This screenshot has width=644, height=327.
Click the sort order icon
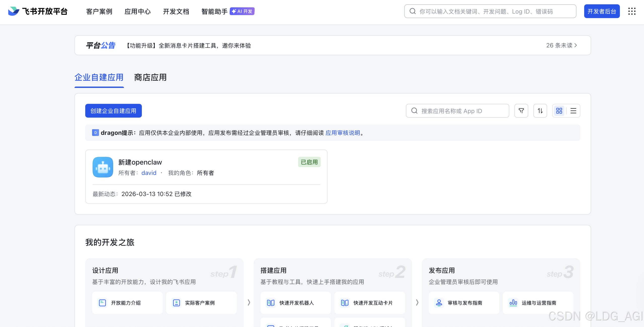[x=540, y=111]
